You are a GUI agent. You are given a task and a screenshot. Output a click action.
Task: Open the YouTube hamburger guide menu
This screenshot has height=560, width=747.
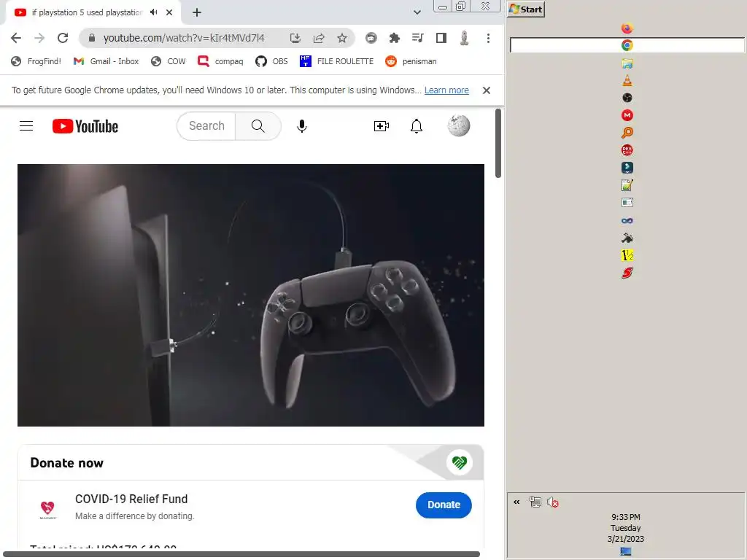pos(26,126)
